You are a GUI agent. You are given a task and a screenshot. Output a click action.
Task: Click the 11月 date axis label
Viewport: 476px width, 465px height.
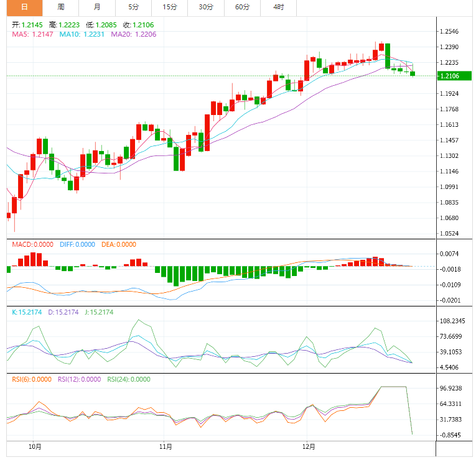166,446
